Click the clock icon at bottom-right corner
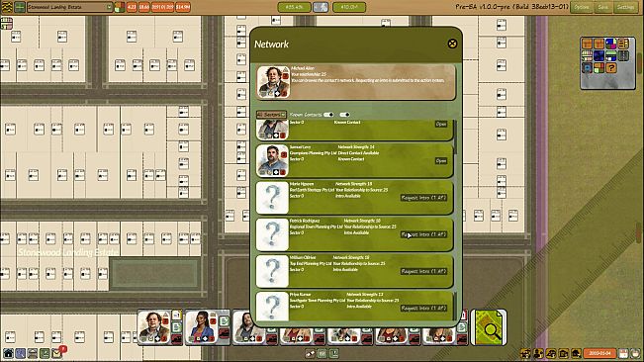This screenshot has width=644, height=362. coord(636,353)
